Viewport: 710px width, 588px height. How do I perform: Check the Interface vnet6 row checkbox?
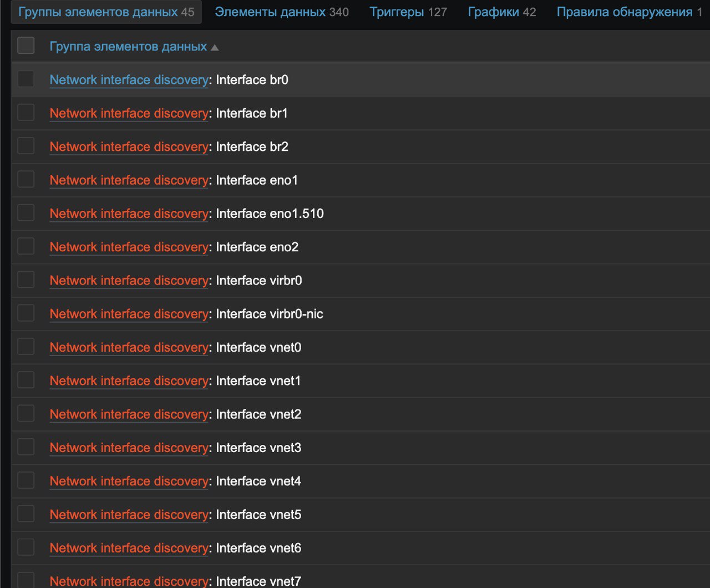coord(26,547)
